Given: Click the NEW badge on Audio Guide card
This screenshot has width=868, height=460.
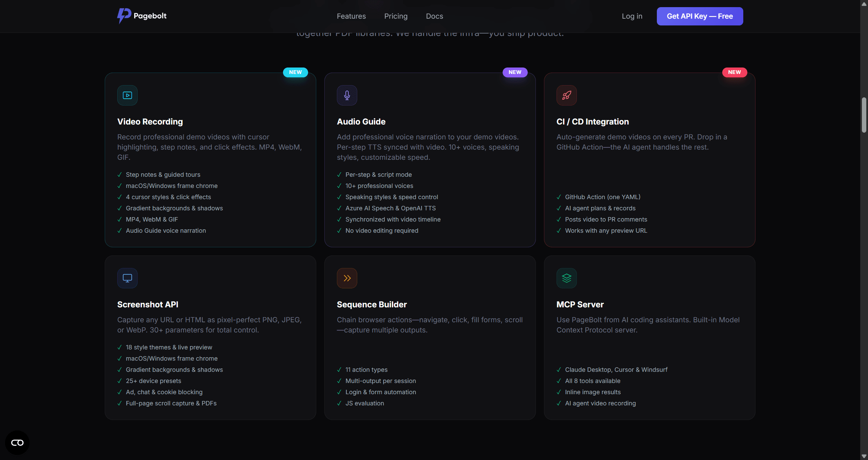Looking at the screenshot, I should [514, 72].
